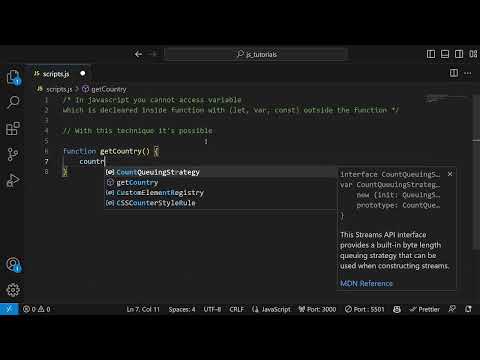Viewport: 480px width, 360px height.
Task: Click the Copilot status icon
Action: point(397,309)
